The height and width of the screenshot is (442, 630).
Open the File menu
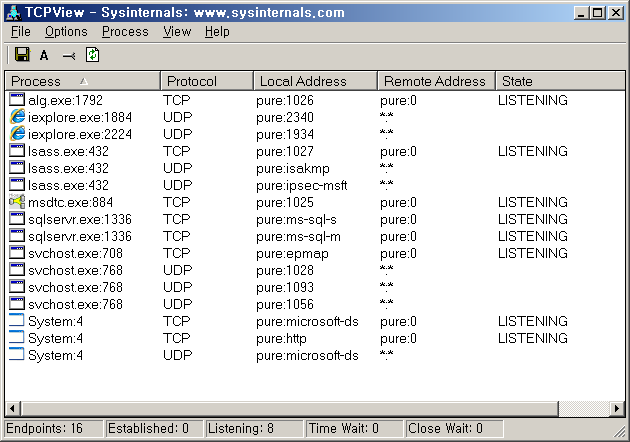click(20, 32)
